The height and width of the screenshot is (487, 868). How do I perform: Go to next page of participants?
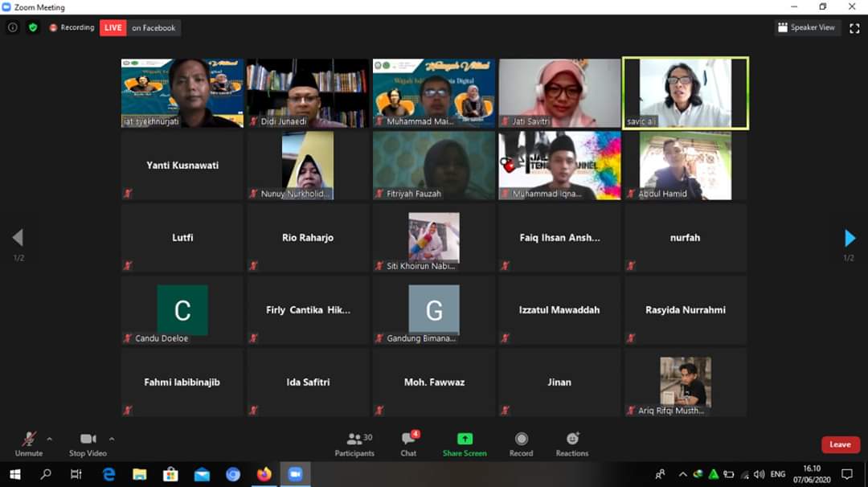(850, 238)
